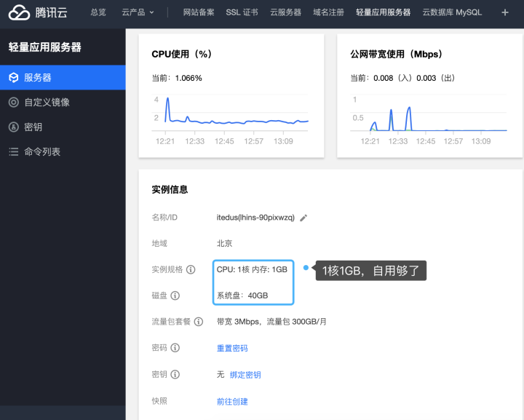This screenshot has height=420, width=524.
Task: Click the plus icon in top navigation
Action: (505, 12)
